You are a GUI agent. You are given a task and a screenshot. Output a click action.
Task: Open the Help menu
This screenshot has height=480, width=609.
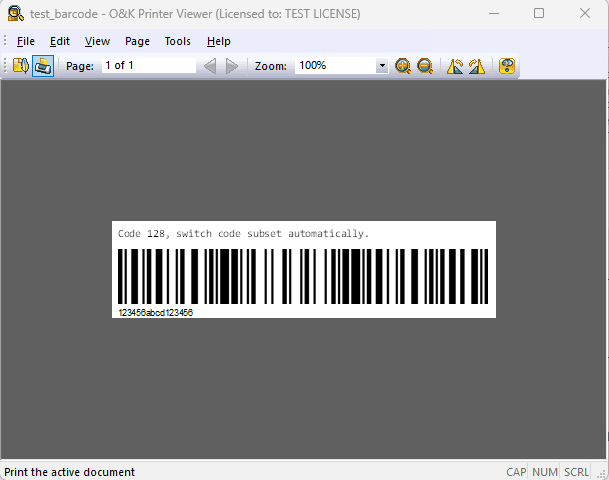pyautogui.click(x=219, y=41)
